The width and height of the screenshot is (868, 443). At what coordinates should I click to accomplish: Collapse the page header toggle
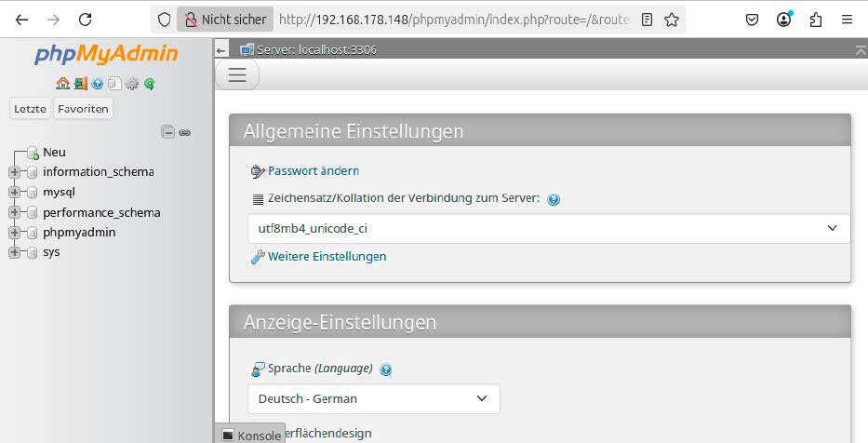(861, 50)
